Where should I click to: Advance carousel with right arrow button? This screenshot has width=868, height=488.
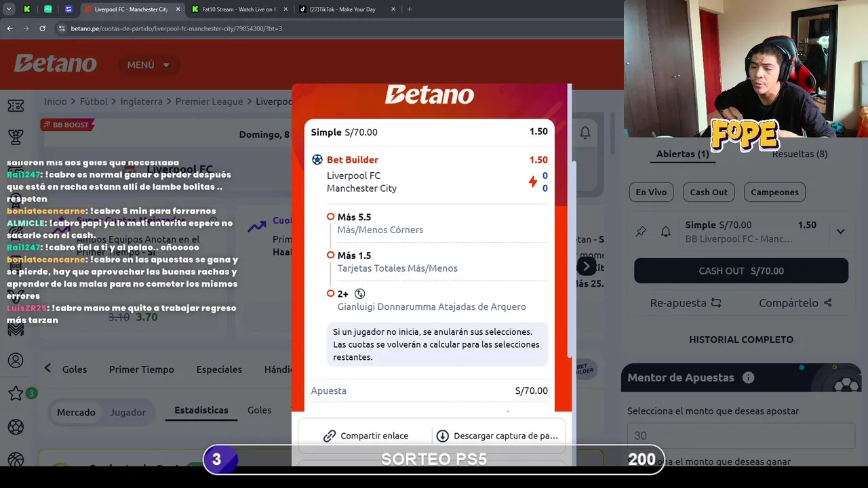(587, 266)
